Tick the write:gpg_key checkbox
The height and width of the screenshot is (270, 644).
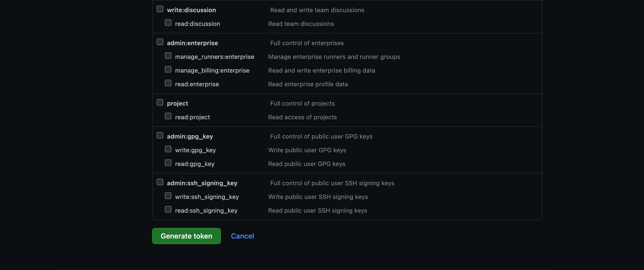(x=168, y=149)
